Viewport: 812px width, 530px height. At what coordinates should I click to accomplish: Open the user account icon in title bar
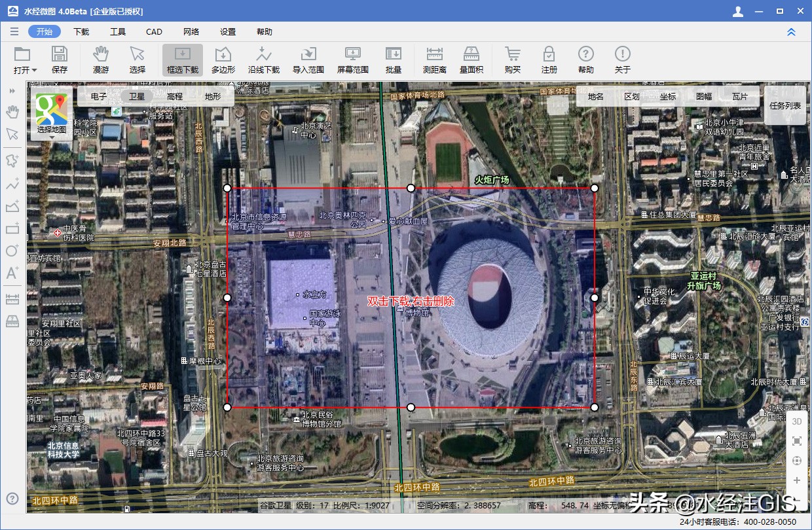pyautogui.click(x=738, y=11)
